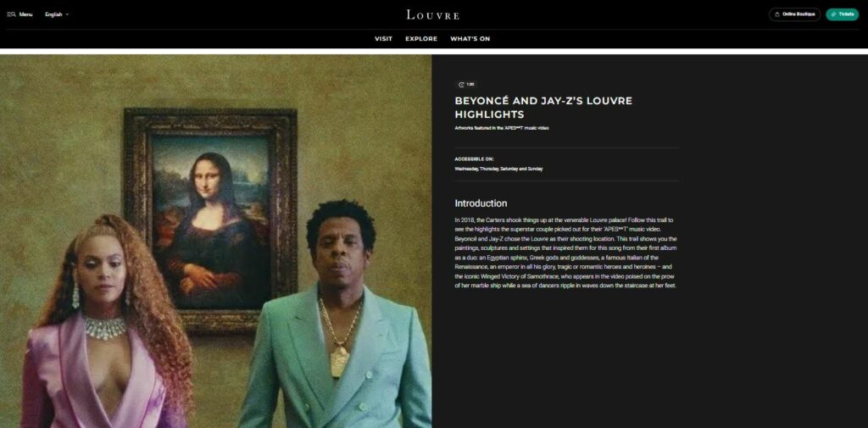The image size is (868, 428).
Task: Open the VISIT navigation item
Action: [383, 39]
